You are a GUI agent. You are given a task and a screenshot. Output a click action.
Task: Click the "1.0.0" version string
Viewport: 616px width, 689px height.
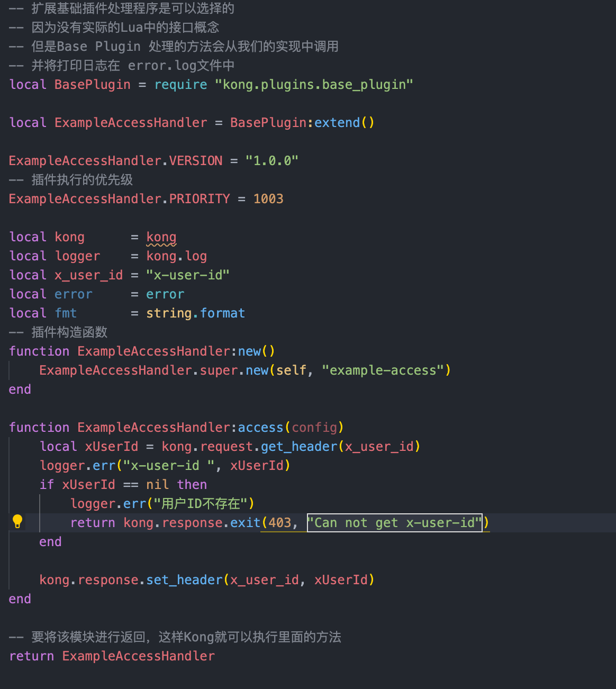click(x=272, y=161)
